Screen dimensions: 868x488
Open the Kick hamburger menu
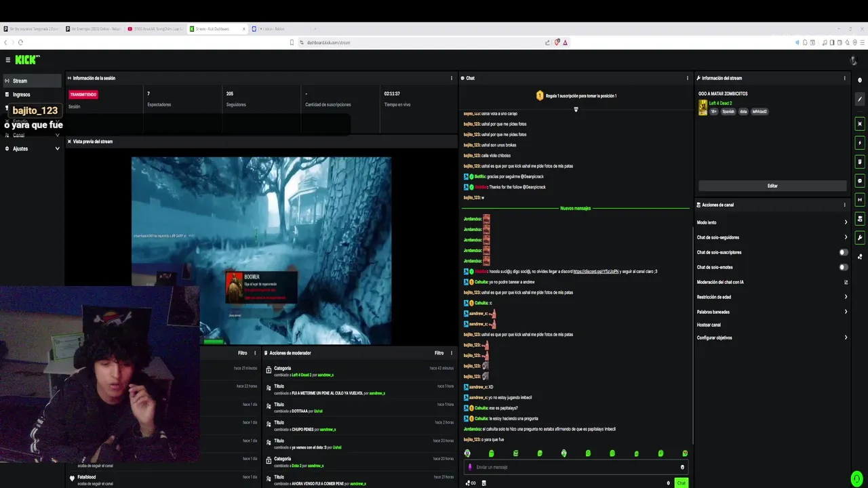tap(7, 60)
